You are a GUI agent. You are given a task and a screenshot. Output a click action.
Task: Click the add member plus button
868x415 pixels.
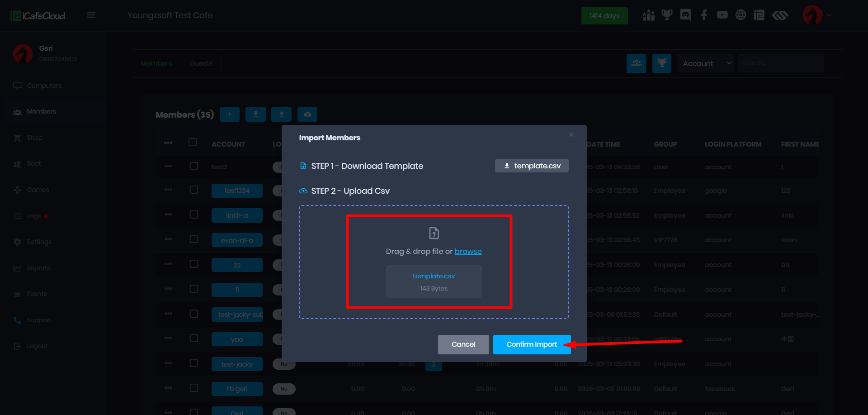(230, 114)
